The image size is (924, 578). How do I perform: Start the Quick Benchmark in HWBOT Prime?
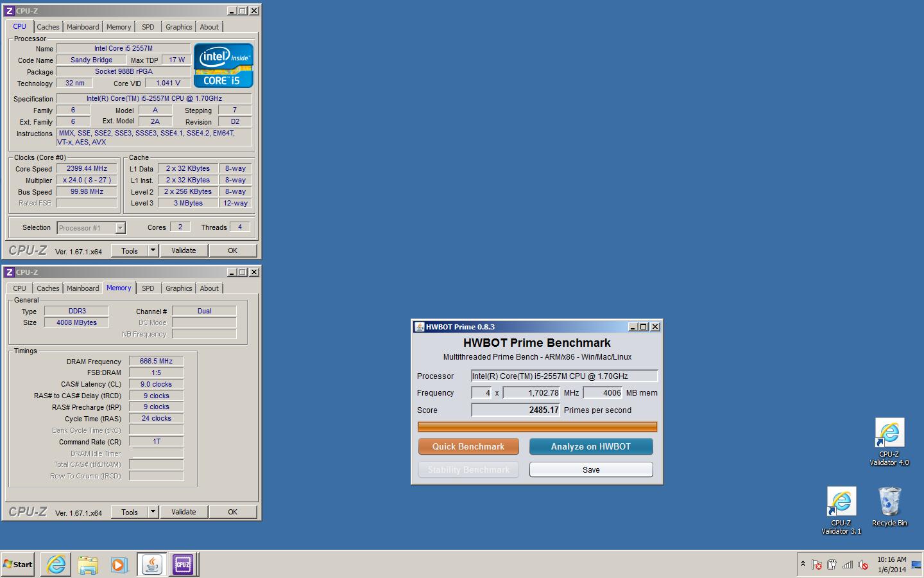[x=468, y=446]
